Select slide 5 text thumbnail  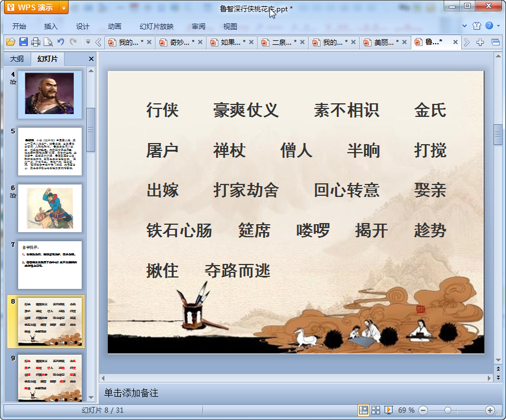tap(50, 151)
